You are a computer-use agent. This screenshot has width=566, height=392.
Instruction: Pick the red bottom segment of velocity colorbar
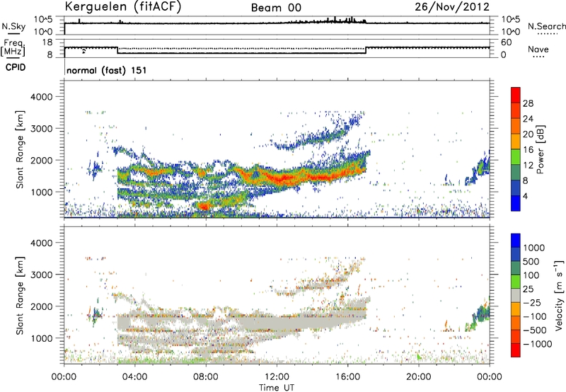(x=516, y=350)
